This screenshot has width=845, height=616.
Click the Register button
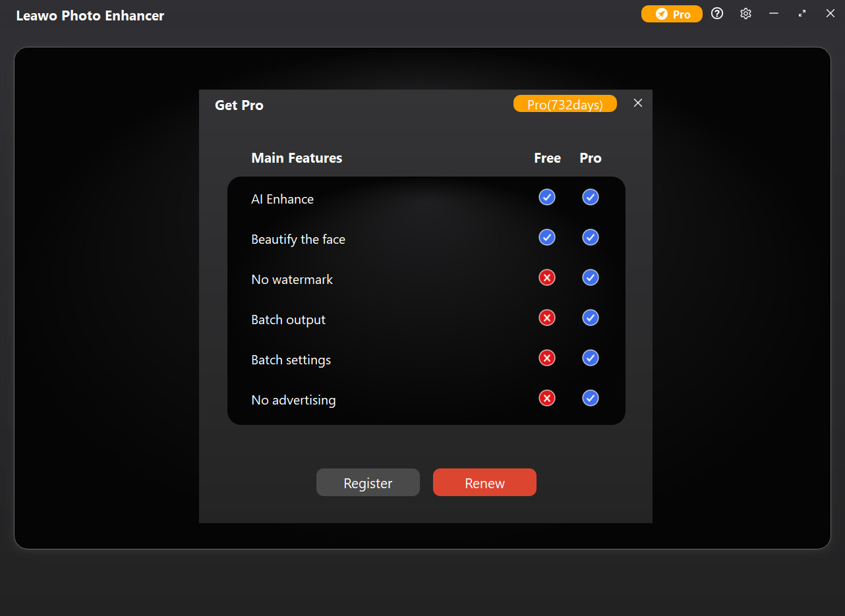pos(368,482)
